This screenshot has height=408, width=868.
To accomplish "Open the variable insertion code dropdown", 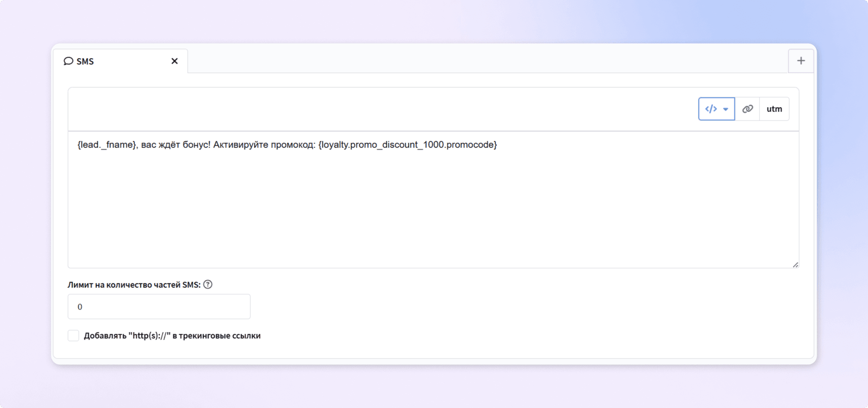I will 716,109.
